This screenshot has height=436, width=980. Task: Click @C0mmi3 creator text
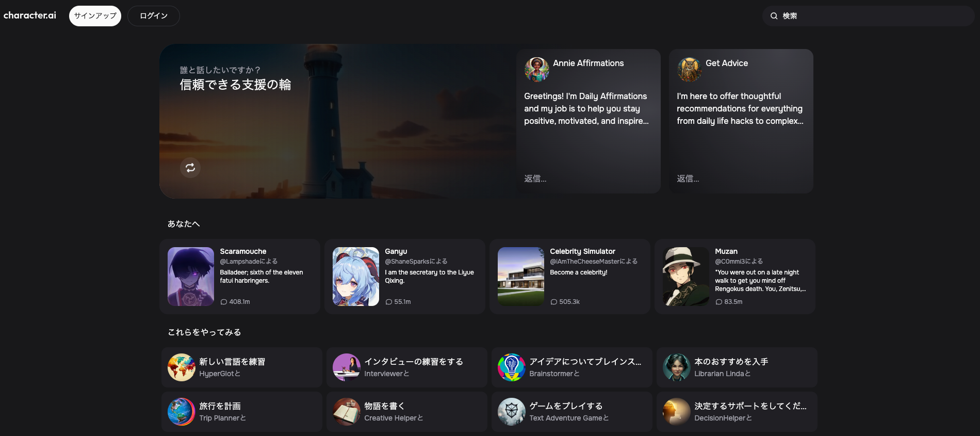point(739,262)
